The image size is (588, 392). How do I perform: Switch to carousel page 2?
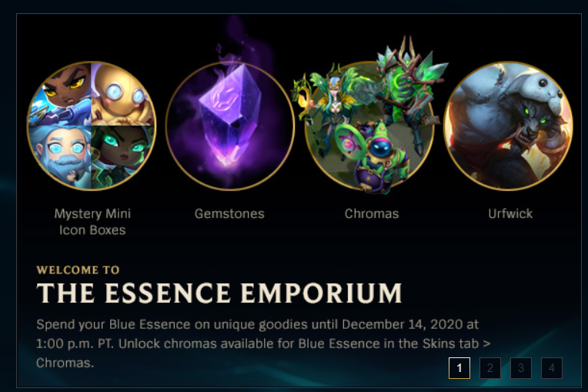click(x=490, y=368)
